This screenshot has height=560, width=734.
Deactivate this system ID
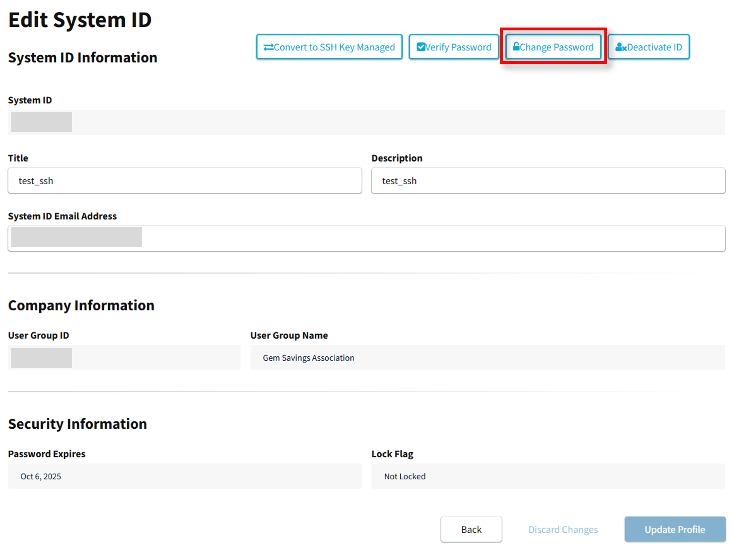coord(649,47)
